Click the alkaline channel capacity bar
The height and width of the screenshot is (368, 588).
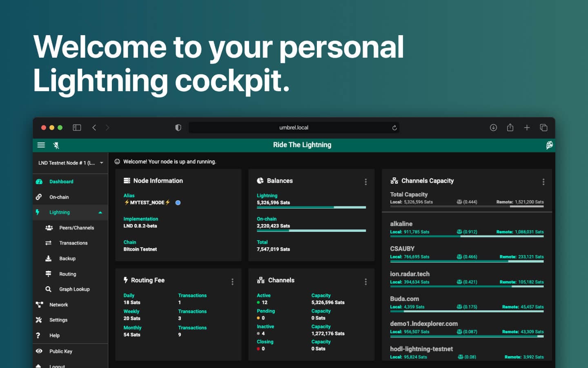click(x=467, y=236)
